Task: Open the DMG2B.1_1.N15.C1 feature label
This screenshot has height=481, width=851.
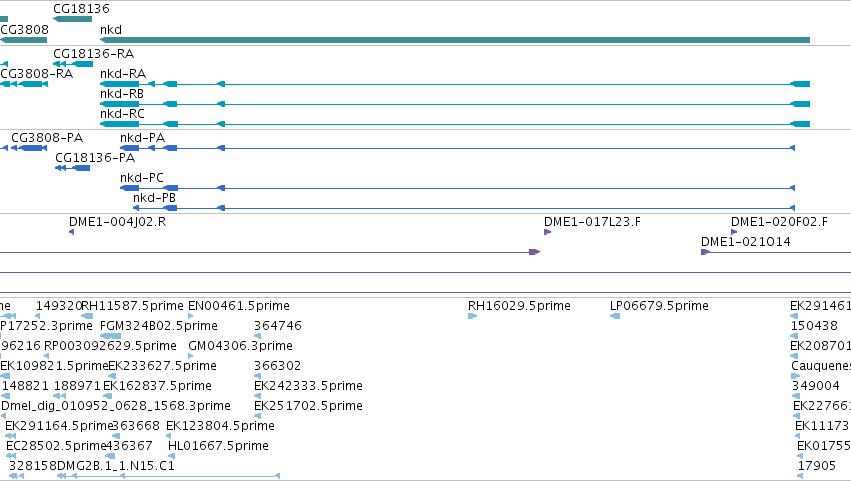Action: 116,467
